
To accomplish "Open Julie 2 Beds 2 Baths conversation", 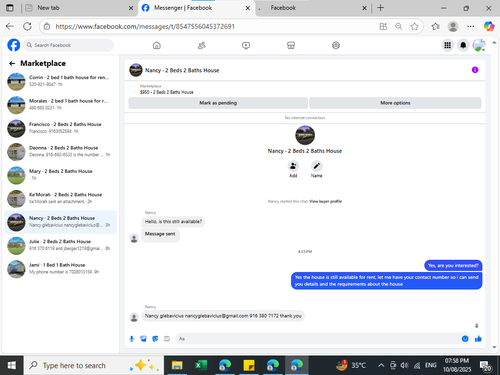I will coord(61,245).
